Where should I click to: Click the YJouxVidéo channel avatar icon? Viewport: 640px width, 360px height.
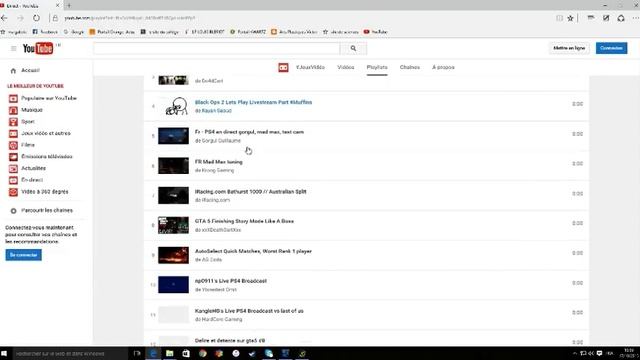coord(283,67)
